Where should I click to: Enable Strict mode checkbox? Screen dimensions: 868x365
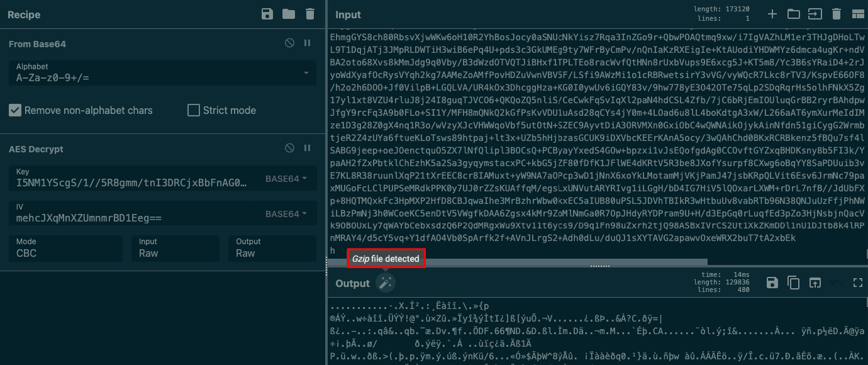tap(194, 110)
